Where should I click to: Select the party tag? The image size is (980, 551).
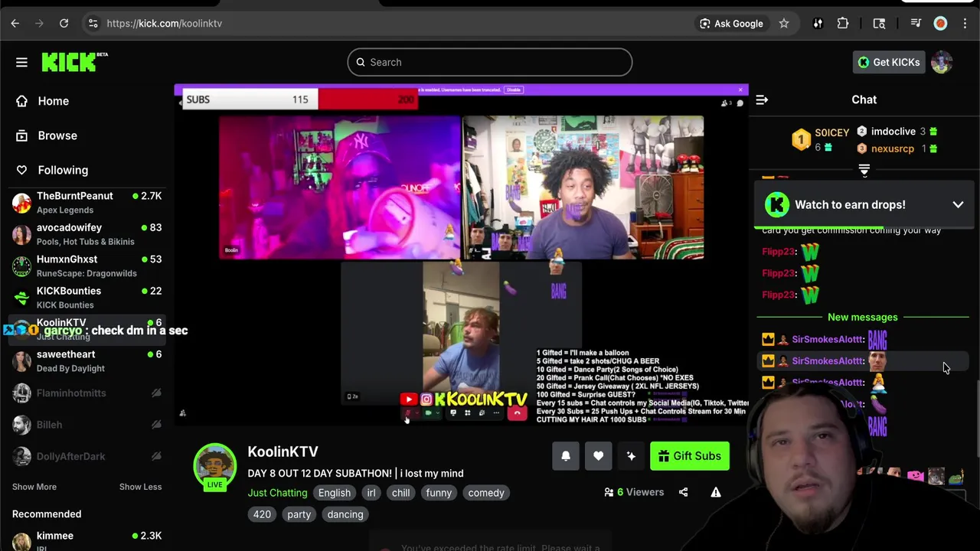click(x=299, y=514)
